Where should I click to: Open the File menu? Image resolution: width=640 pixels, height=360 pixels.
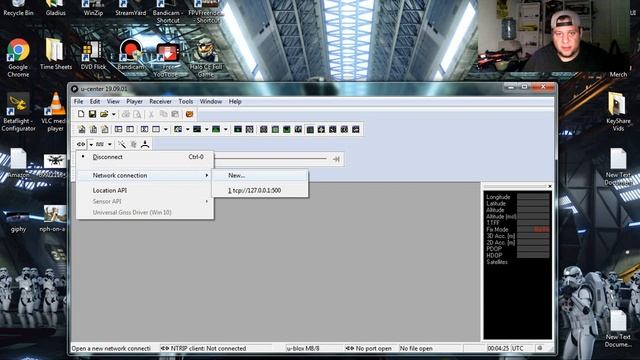tap(78, 102)
